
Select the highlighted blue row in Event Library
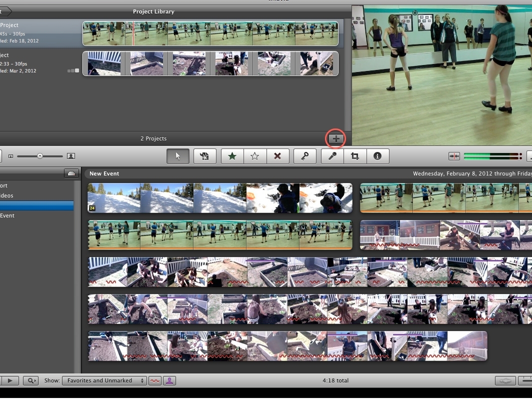tap(36, 205)
